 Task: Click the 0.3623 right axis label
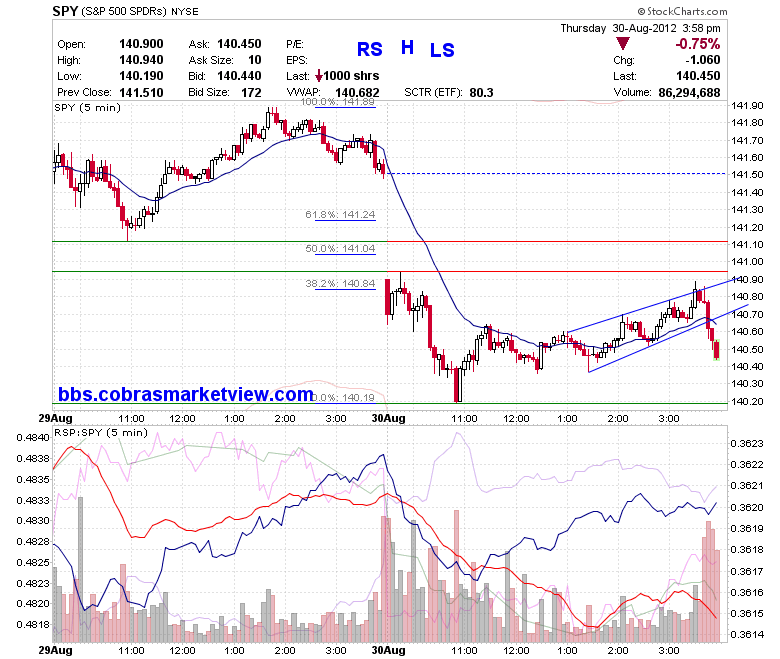[x=747, y=444]
